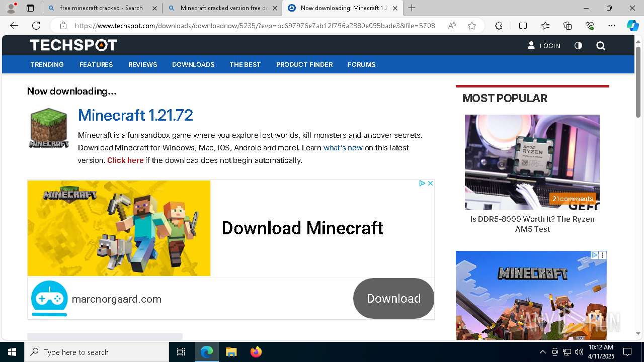Open the volume speaker tray icon

[x=579, y=352]
